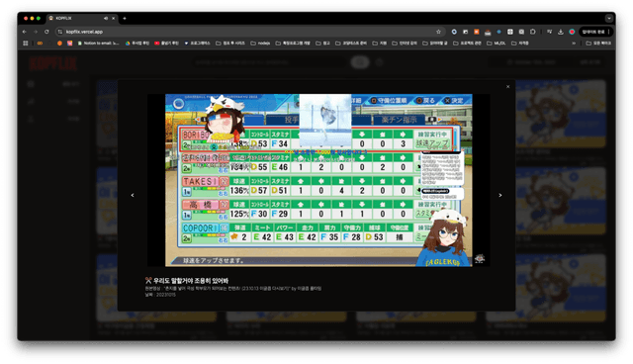Open the ML/DL bookmark folder
633x364 pixels.
point(497,44)
